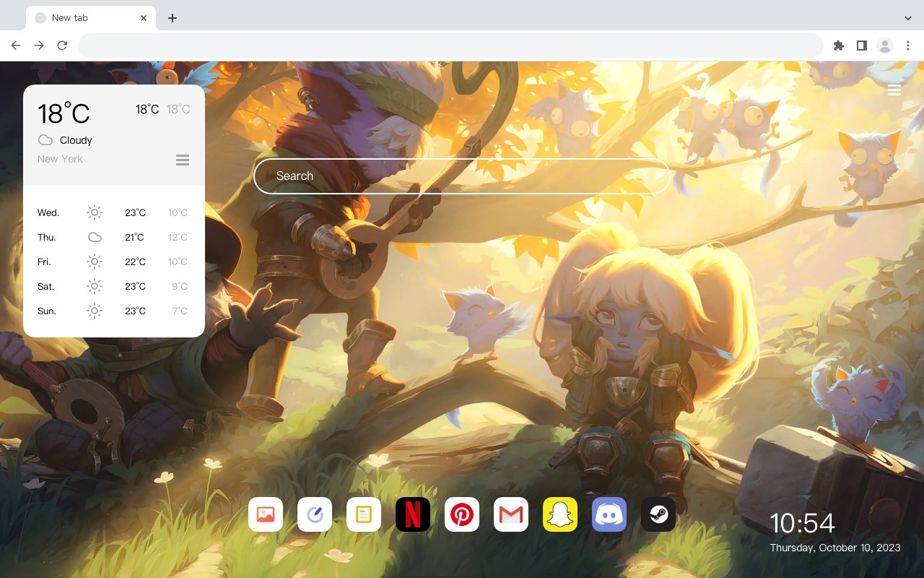Go forward with the forward arrow
924x578 pixels.
click(39, 46)
